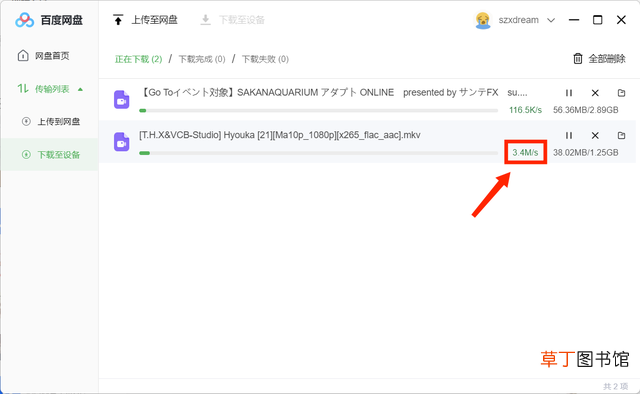The image size is (640, 394).
Task: Click the transfer arrows icon beside 传输列表
Action: [x=23, y=88]
